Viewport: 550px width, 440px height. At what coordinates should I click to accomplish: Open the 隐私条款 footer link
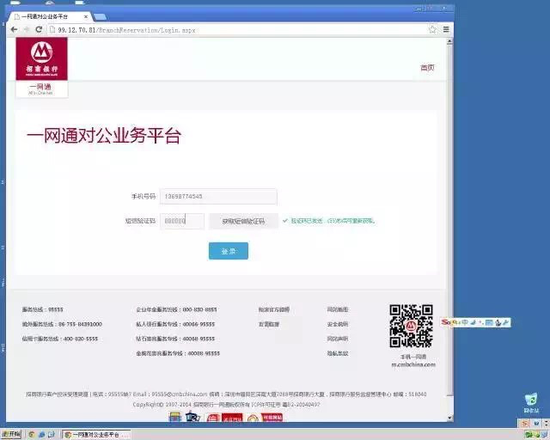(337, 353)
